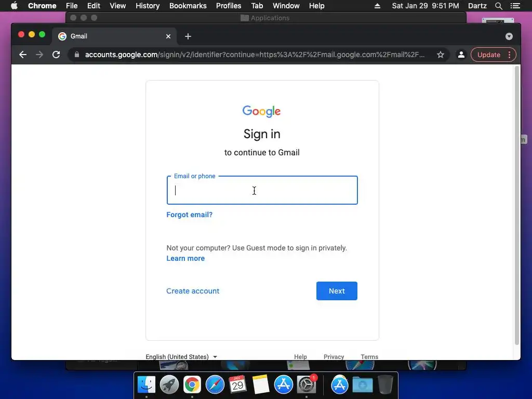Open Finder from the Dock
Screen dimensions: 532x399
(146, 385)
